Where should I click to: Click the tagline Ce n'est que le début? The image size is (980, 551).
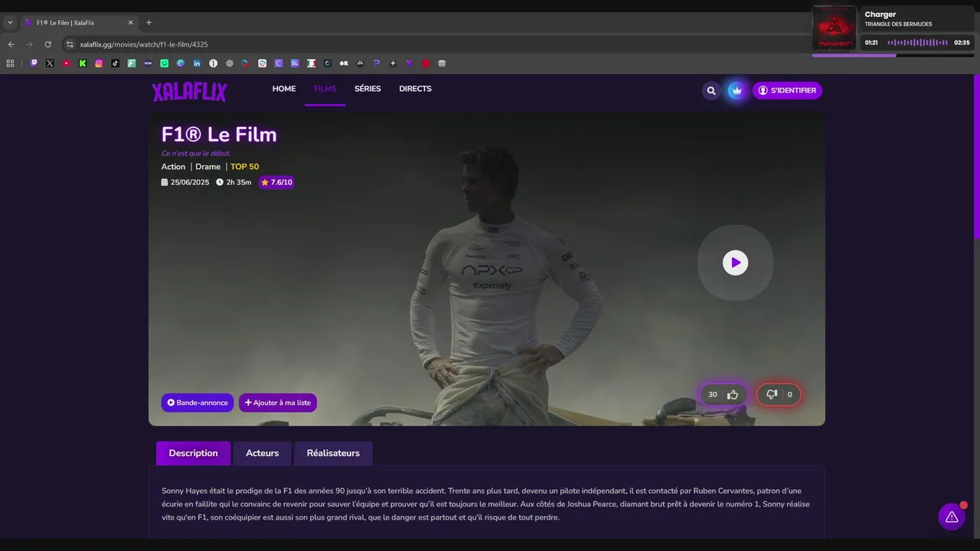(196, 153)
